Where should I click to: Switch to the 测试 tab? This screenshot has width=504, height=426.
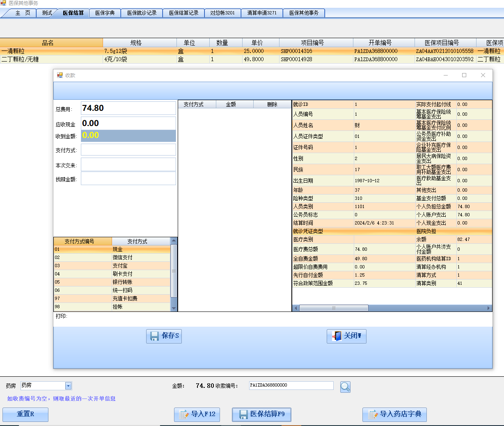click(x=47, y=13)
